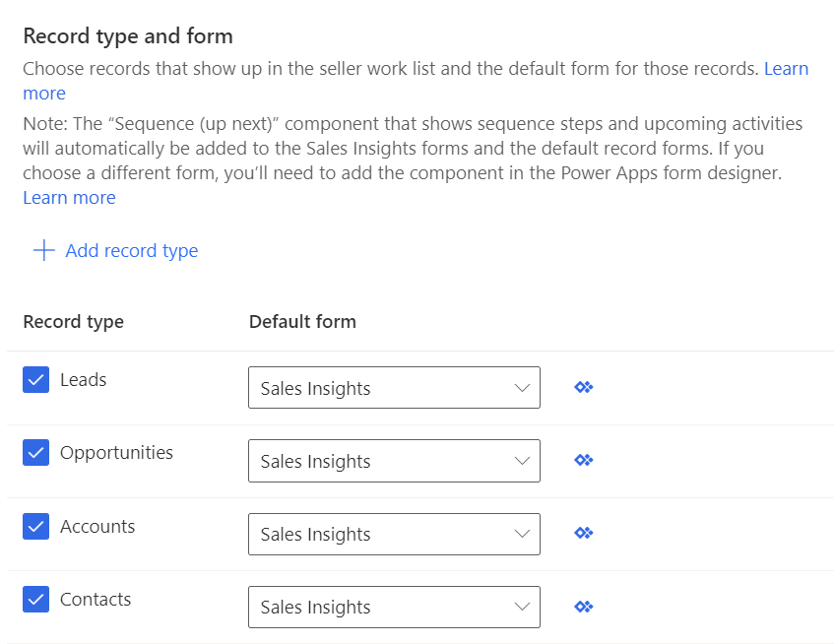834x644 pixels.
Task: Click the Leads row label text
Action: click(x=84, y=380)
